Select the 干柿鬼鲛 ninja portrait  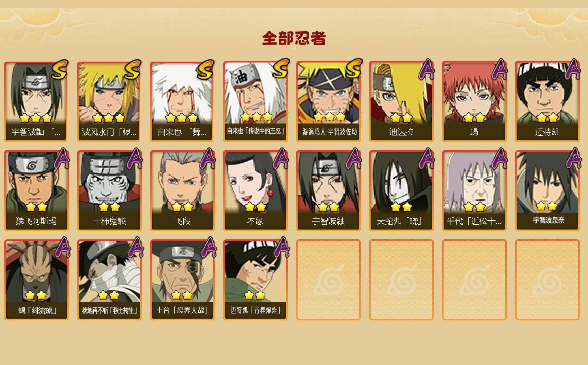pyautogui.click(x=109, y=191)
